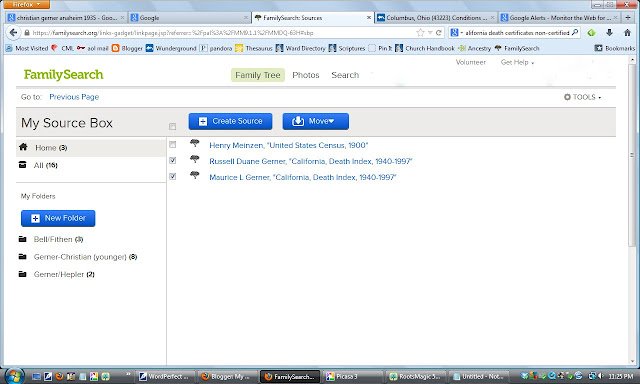This screenshot has width=640, height=384.
Task: Click the volume speaker tray icon
Action: [x=601, y=376]
